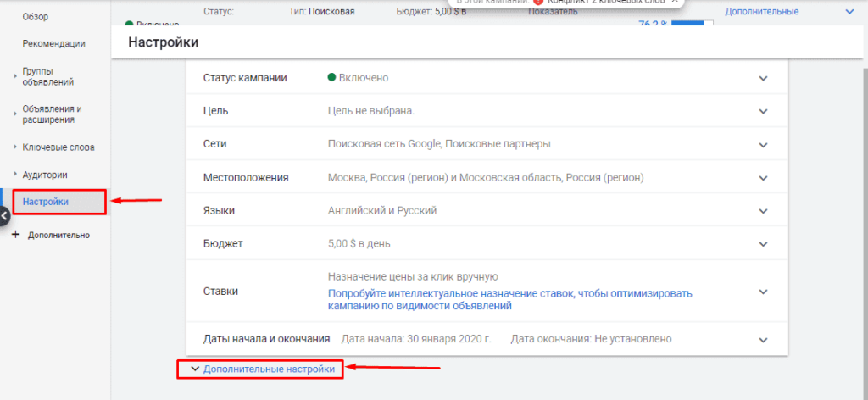Expand the Бюджет row chevron

pos(763,243)
